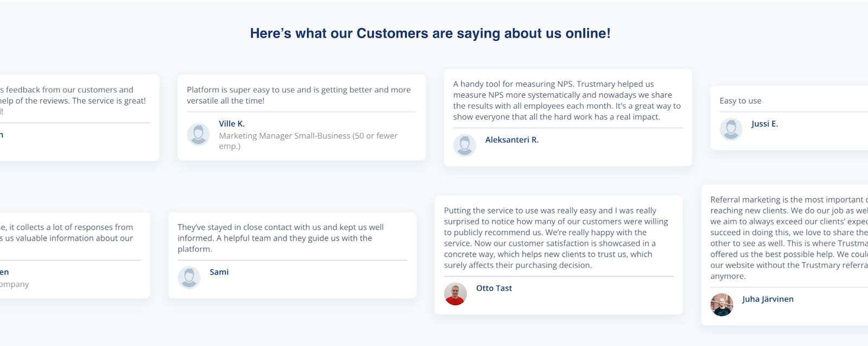Click the Jussi E. name
868x346 pixels.
pos(764,124)
